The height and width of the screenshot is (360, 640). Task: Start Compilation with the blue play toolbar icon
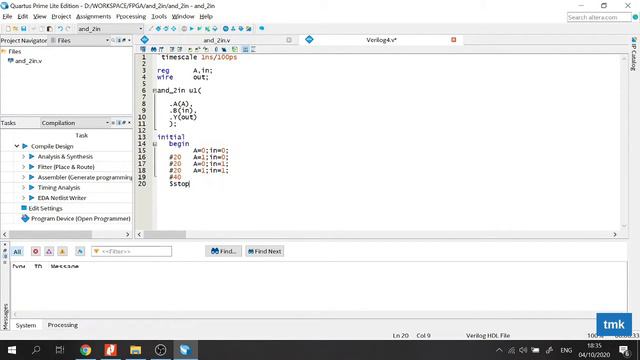click(191, 29)
